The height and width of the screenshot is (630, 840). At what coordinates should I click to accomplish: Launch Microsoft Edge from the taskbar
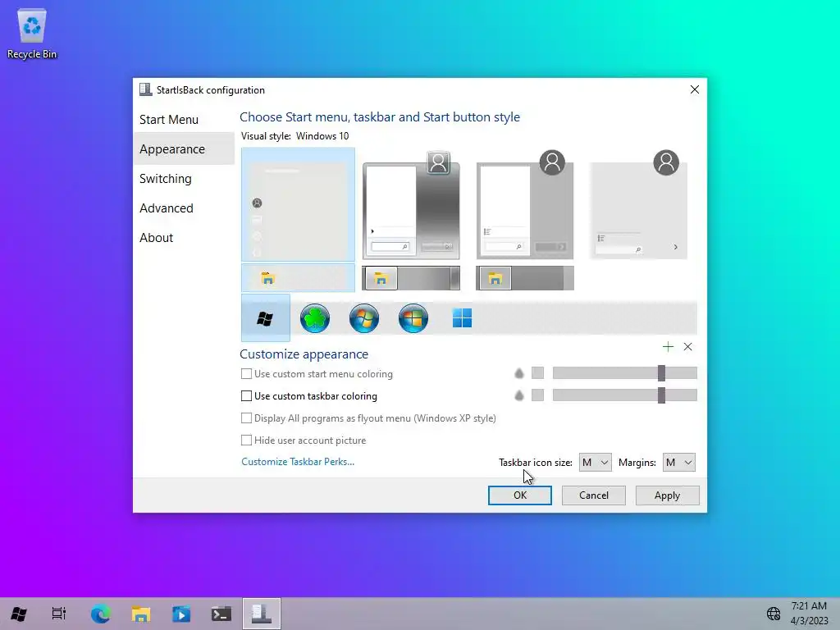pos(100,614)
